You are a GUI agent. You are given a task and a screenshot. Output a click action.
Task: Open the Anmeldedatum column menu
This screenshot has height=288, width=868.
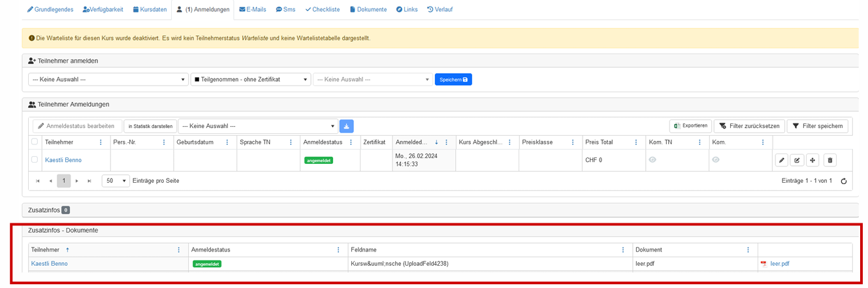click(x=447, y=142)
